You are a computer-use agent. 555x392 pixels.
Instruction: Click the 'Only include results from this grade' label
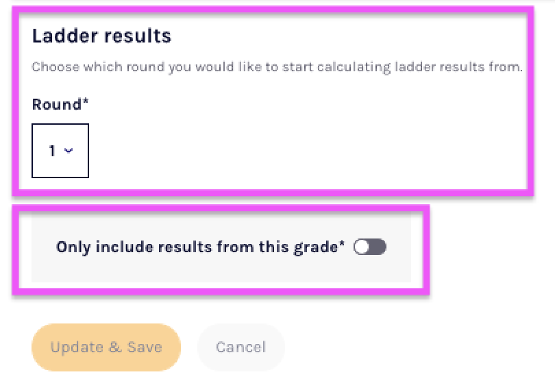200,247
